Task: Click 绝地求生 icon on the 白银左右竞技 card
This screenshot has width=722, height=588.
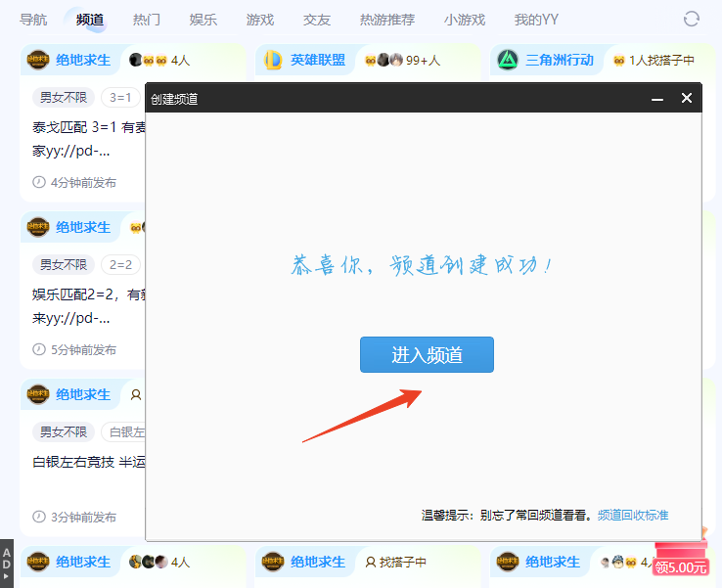Action: pyautogui.click(x=38, y=394)
